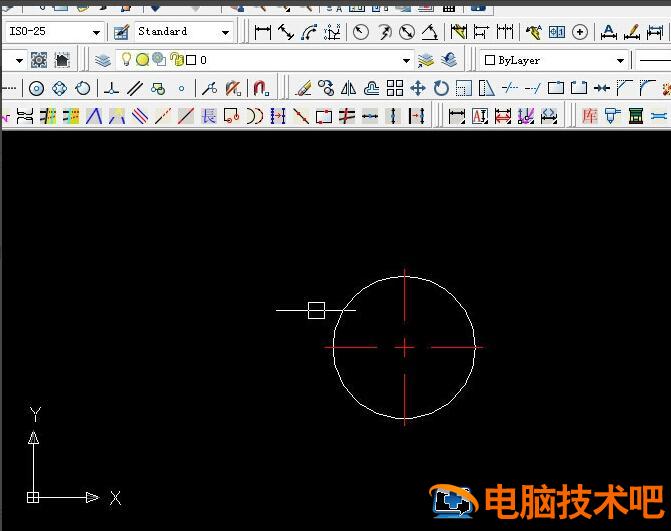This screenshot has height=531, width=671.
Task: Click the Join tool
Action: (x=602, y=89)
